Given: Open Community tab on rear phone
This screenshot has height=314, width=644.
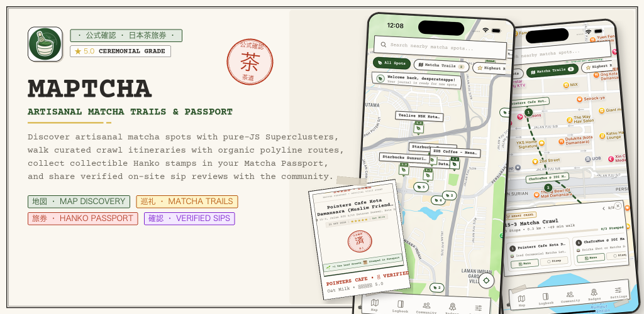Looking at the screenshot, I should (570, 296).
